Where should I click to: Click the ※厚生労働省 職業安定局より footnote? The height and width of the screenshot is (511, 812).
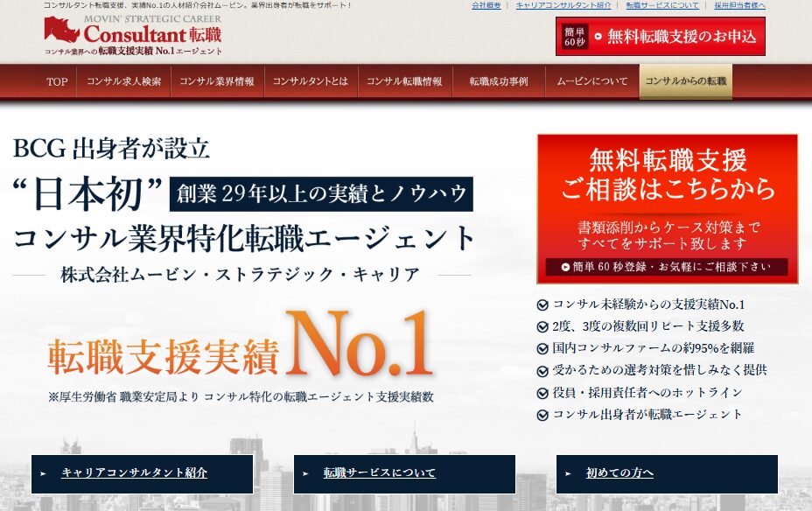[241, 397]
